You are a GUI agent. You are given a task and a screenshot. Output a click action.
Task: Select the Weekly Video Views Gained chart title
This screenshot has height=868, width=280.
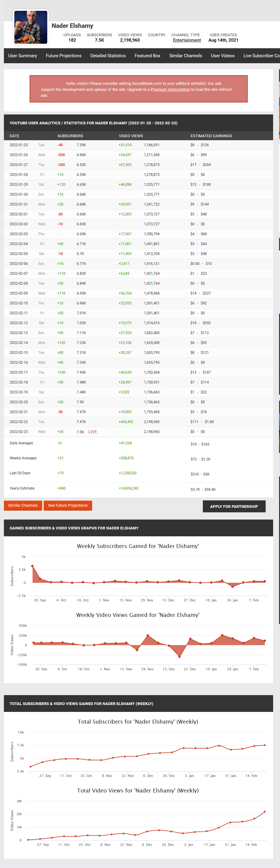(x=138, y=615)
